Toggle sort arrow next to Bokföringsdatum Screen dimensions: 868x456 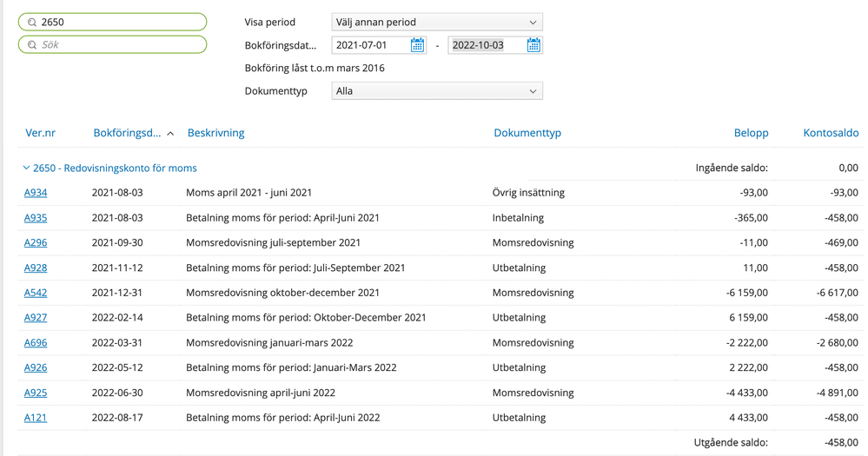tap(170, 134)
